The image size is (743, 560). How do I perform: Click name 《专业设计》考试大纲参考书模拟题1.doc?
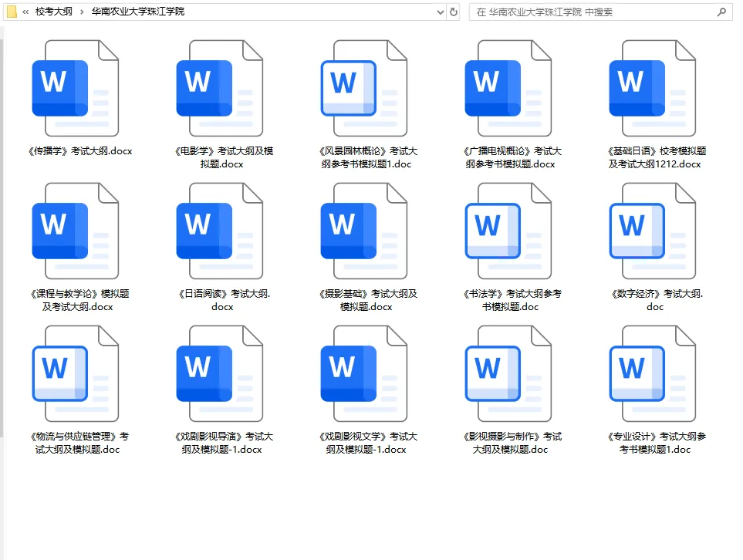[x=656, y=443]
